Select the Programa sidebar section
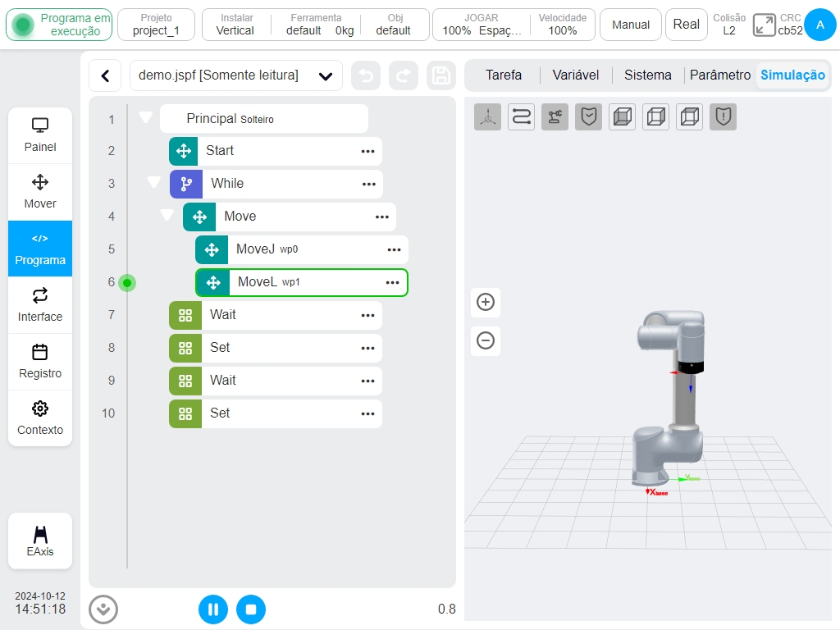Screen dimensions: 840x630 (40, 249)
